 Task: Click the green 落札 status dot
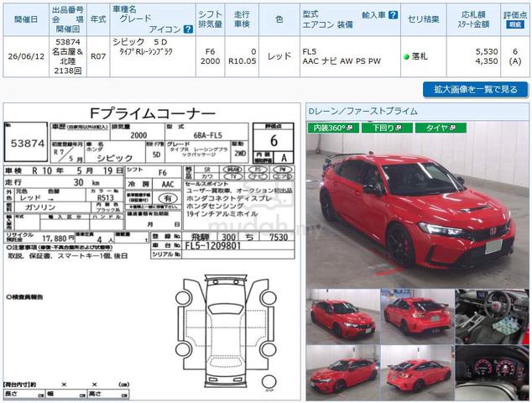406,57
